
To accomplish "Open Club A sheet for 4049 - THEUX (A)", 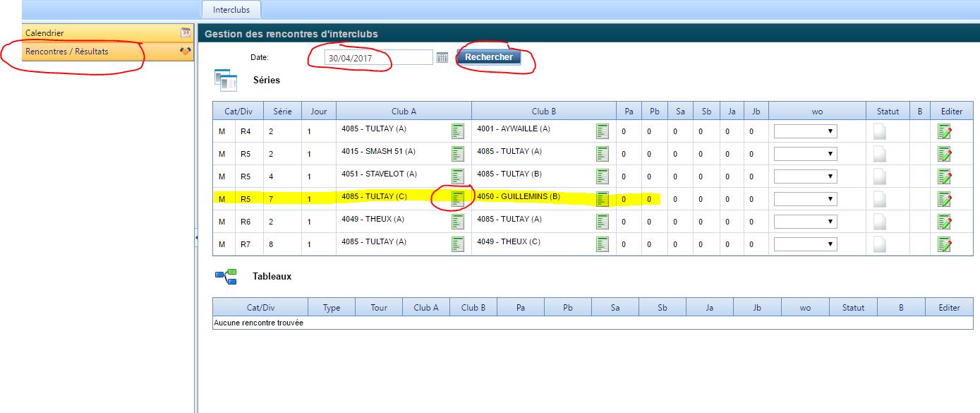I will tap(458, 222).
